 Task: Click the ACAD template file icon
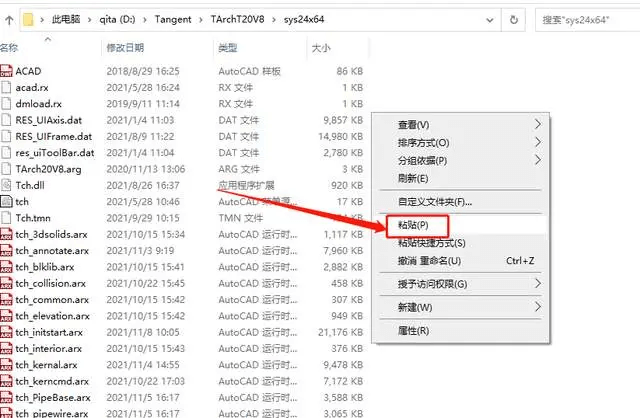(x=6, y=71)
